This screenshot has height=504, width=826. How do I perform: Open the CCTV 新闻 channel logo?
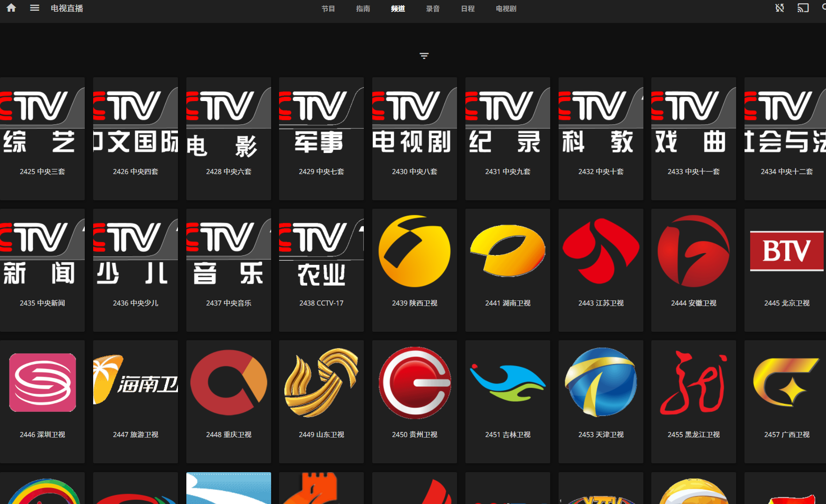(x=42, y=251)
